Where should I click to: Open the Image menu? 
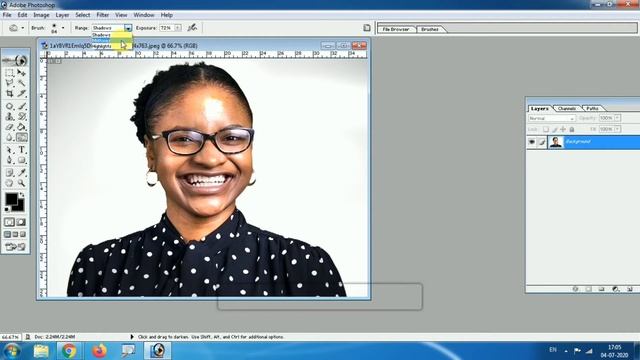[x=41, y=15]
